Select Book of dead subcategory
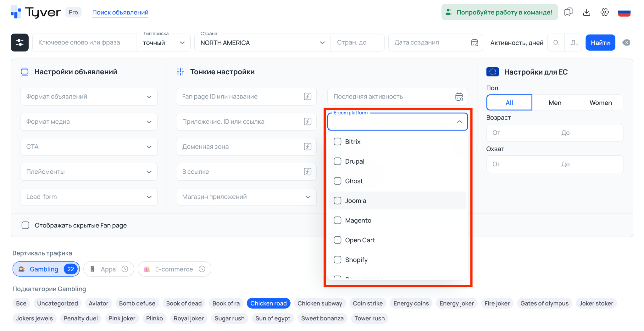The height and width of the screenshot is (331, 644). click(184, 303)
